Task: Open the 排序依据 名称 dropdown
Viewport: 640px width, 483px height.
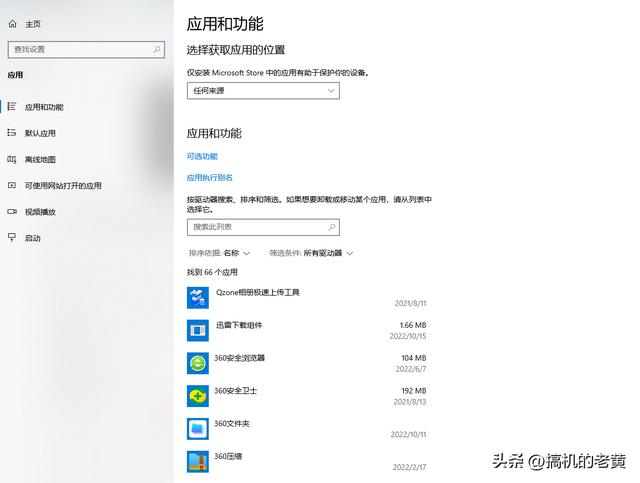Action: tap(219, 253)
